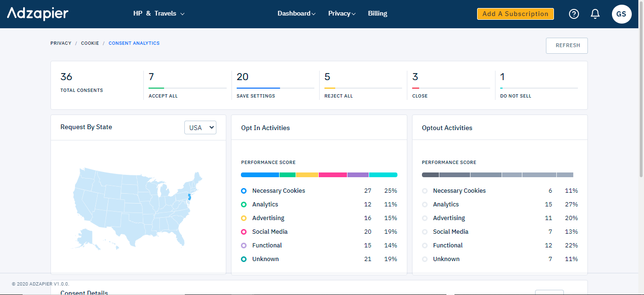Click the pink Social Media segment of the performance bar
Screen dimensions: 644x295
(332, 174)
